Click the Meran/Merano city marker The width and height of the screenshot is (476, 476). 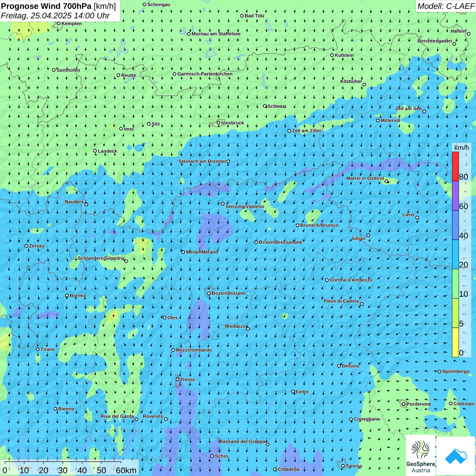coord(183,252)
